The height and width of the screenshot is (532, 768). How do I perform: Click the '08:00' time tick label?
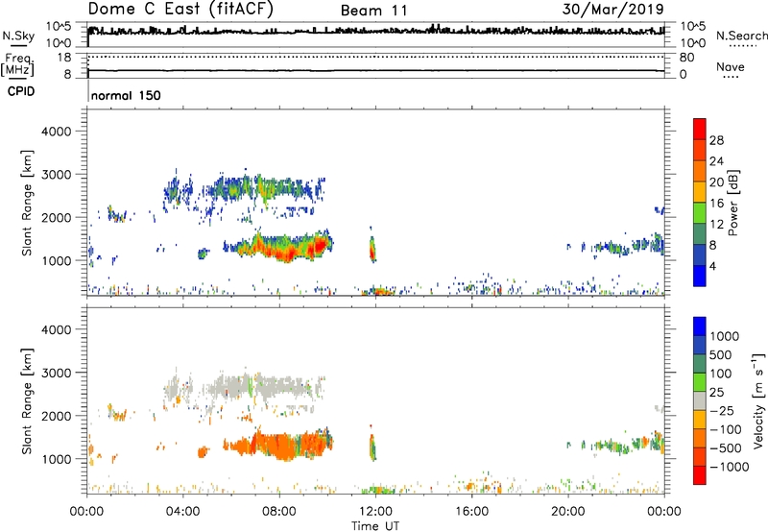coord(279,512)
